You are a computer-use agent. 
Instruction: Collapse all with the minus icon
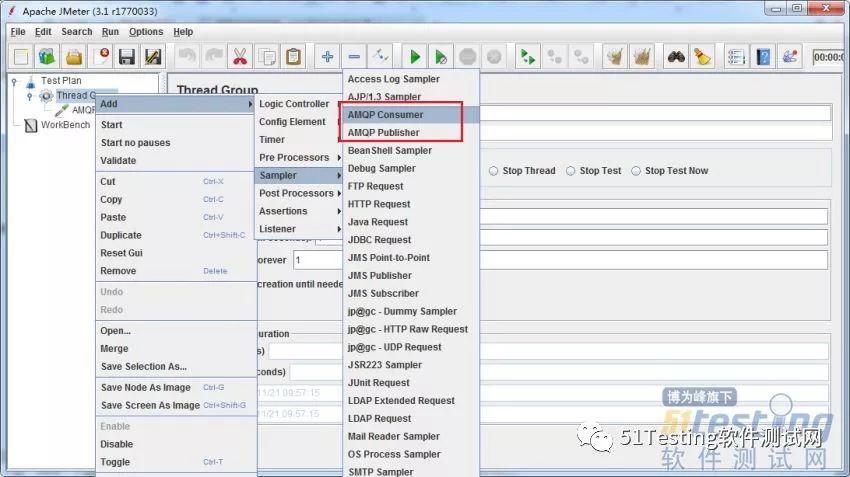coord(353,56)
